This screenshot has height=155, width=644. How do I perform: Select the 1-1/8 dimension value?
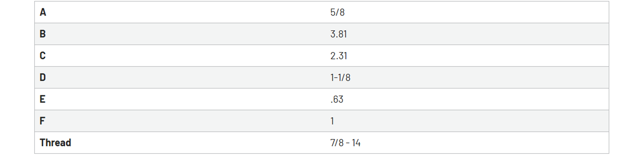340,77
